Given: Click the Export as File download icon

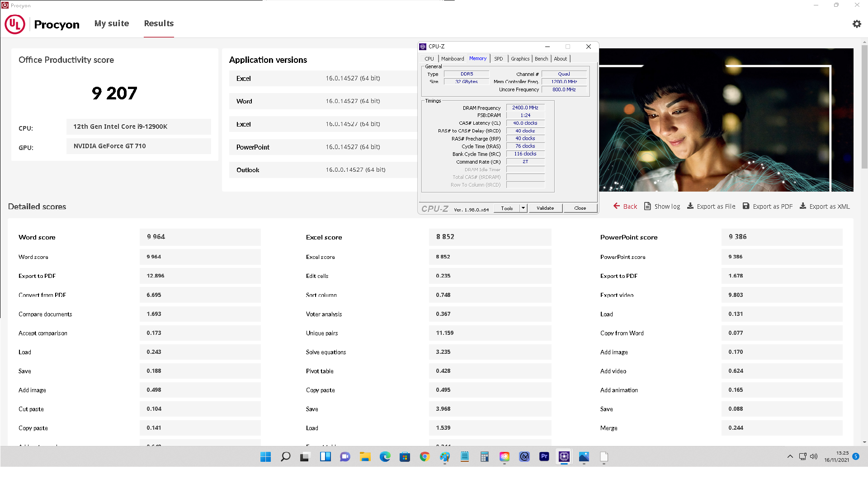Looking at the screenshot, I should pos(690,206).
